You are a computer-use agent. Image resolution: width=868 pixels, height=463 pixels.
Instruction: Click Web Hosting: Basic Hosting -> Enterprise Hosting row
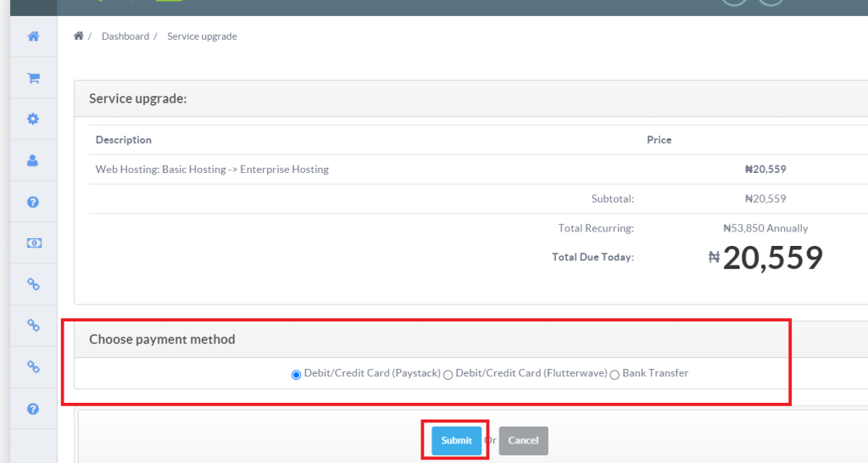(478, 170)
